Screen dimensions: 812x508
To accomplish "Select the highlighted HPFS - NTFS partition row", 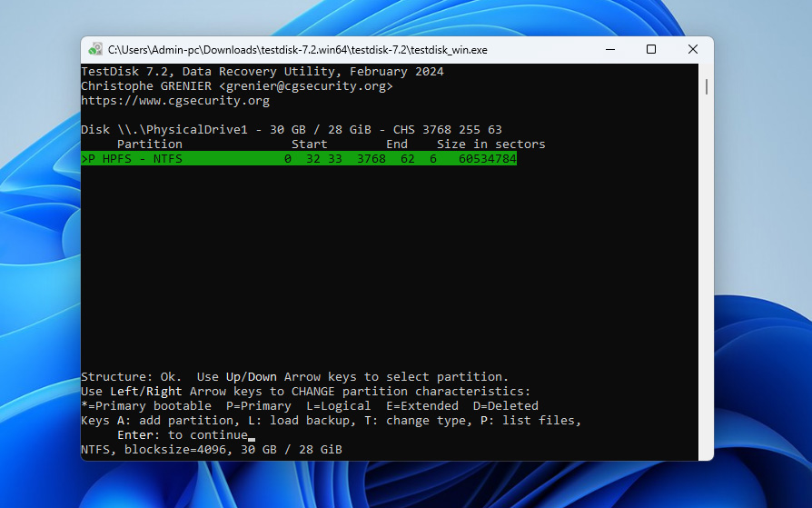I will [x=299, y=159].
